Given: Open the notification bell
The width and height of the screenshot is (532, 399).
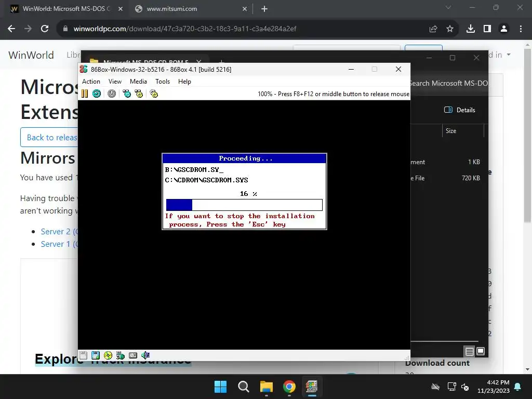Looking at the screenshot, I should click(x=518, y=387).
